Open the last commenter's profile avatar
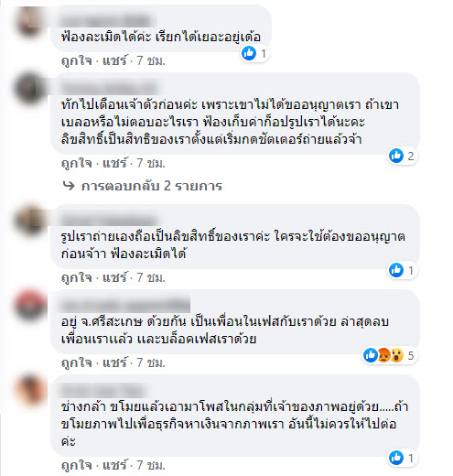Viewport: 453px width, 476px height. point(30,390)
